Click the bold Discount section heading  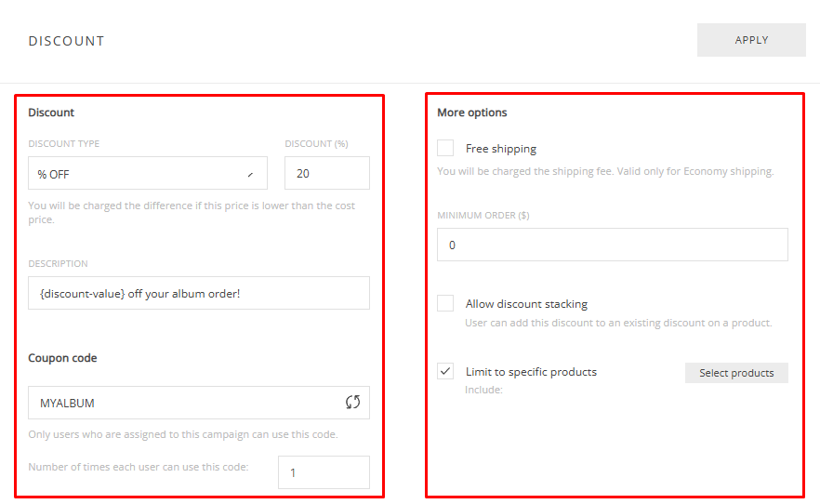click(x=51, y=113)
